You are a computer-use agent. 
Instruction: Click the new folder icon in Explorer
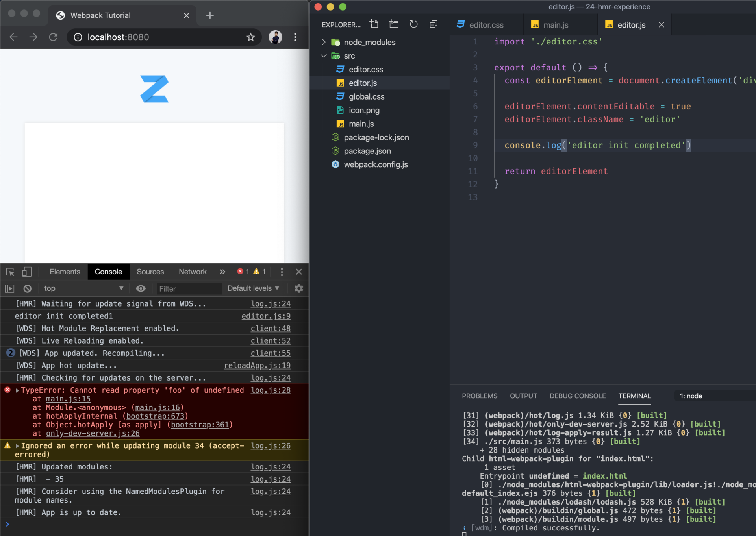tap(394, 24)
